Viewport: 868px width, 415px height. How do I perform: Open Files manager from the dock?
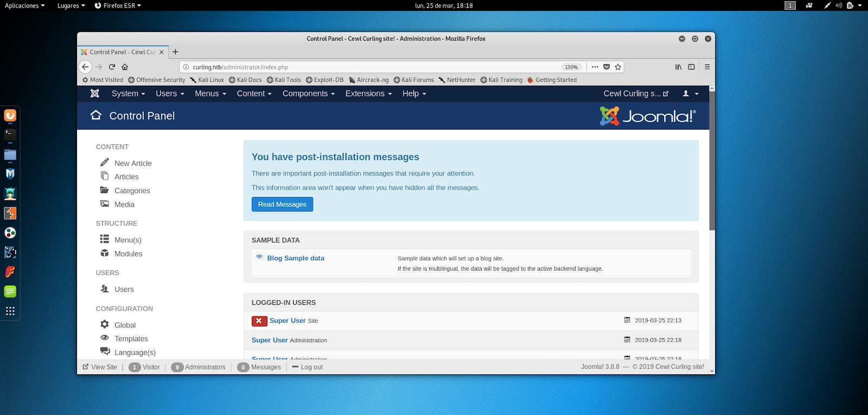(x=10, y=155)
